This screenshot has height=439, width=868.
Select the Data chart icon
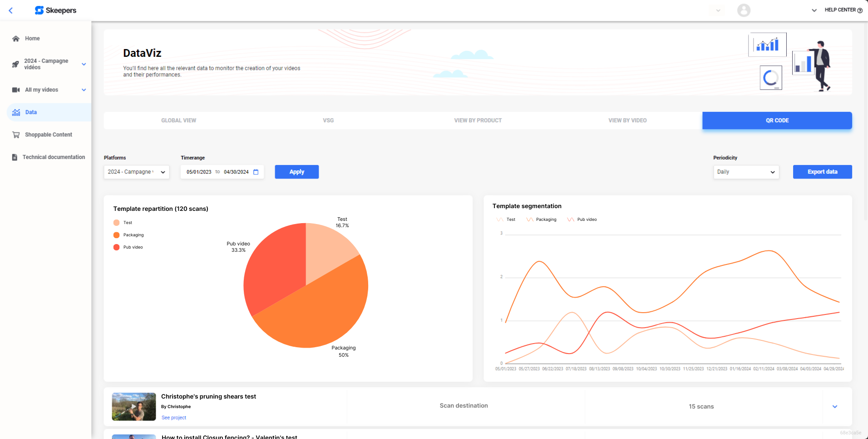point(16,112)
